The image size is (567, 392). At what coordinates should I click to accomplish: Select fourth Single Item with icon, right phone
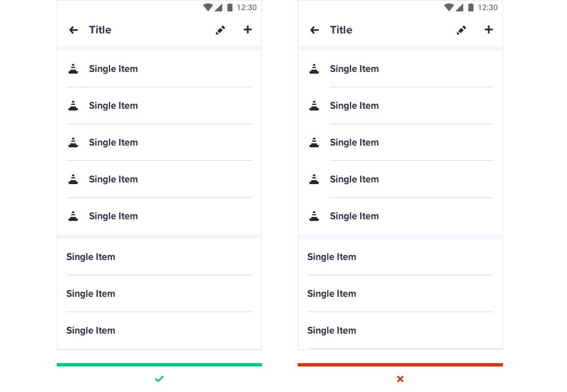[x=400, y=179]
